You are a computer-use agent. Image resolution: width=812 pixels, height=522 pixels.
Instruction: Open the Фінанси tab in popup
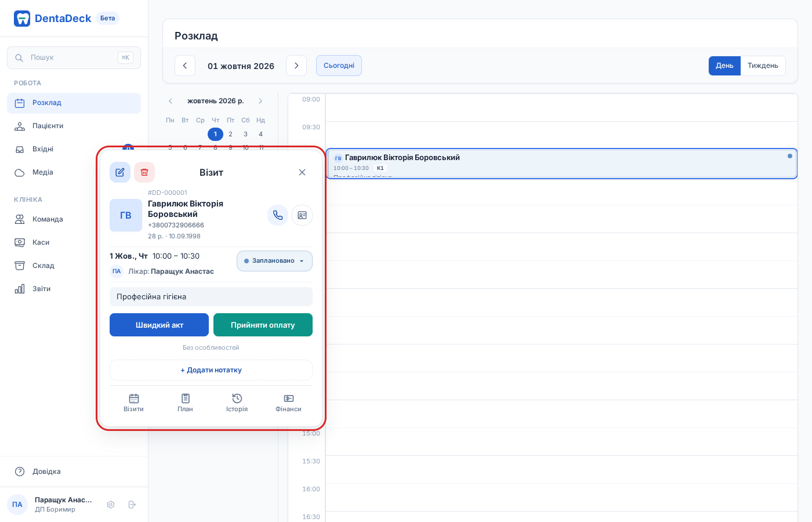[x=288, y=403]
